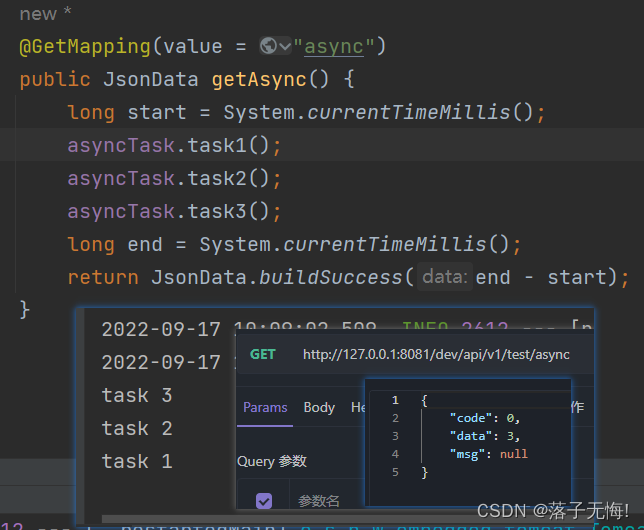
Task: Click the globe URL icon before "async"
Action: click(268, 46)
